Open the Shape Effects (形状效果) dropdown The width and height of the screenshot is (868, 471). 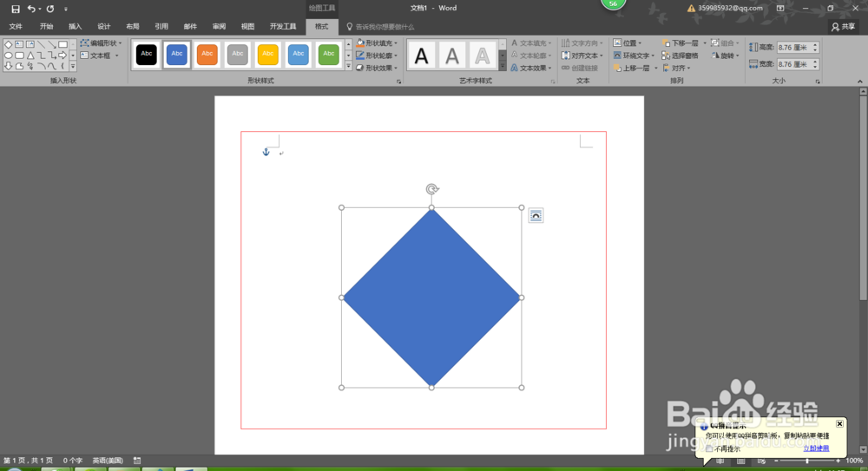[x=377, y=68]
